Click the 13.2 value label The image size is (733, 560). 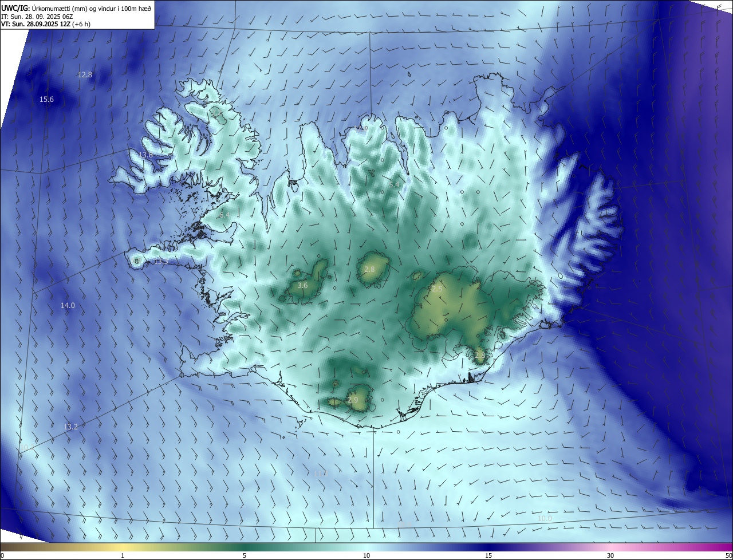pyautogui.click(x=70, y=427)
